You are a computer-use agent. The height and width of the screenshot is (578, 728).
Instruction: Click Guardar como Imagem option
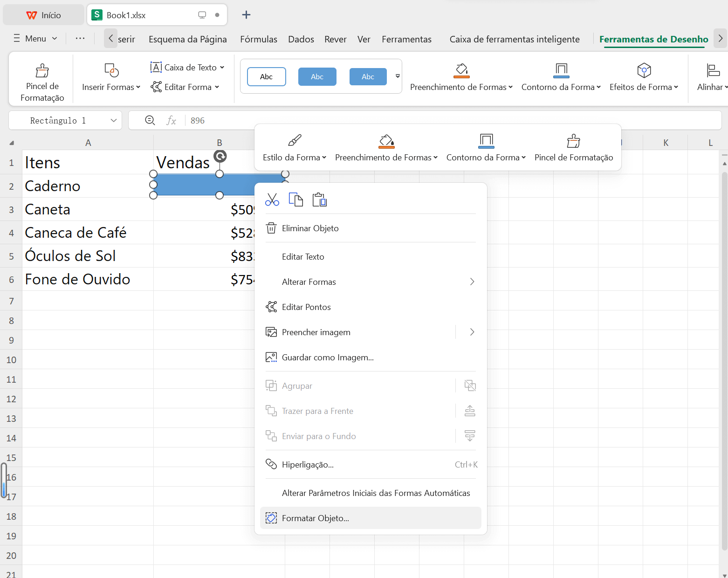click(x=328, y=358)
